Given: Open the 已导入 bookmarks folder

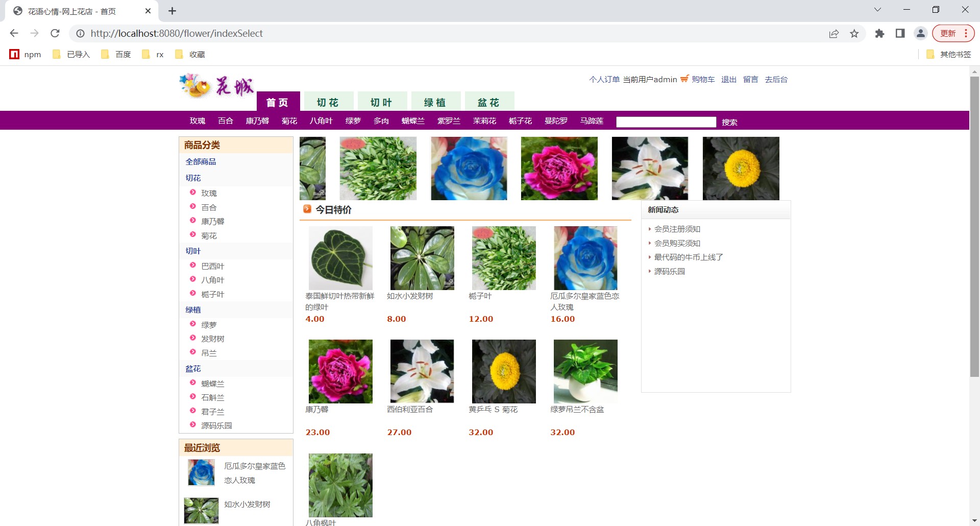Looking at the screenshot, I should point(71,55).
